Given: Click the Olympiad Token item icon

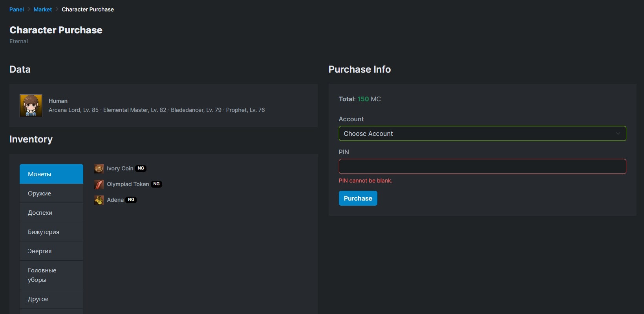Looking at the screenshot, I should coord(99,184).
